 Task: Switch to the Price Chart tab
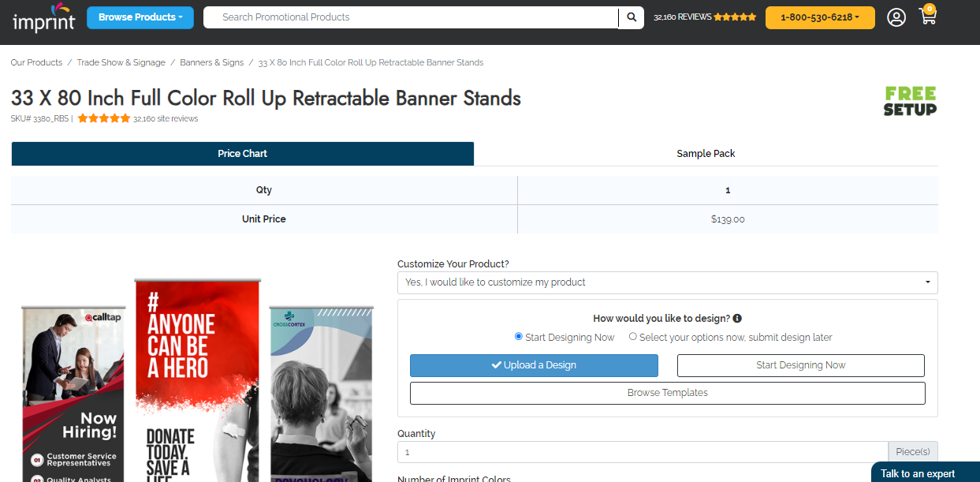pos(243,154)
